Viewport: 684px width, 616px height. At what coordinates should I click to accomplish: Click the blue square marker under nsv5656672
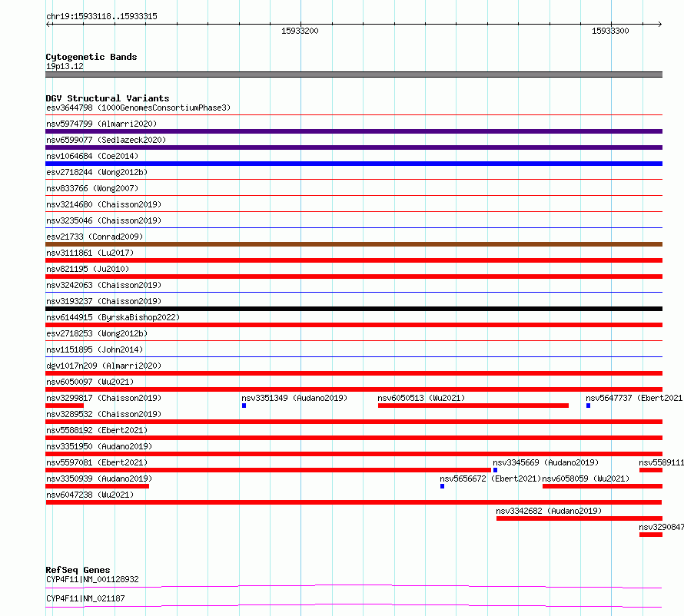coord(443,486)
